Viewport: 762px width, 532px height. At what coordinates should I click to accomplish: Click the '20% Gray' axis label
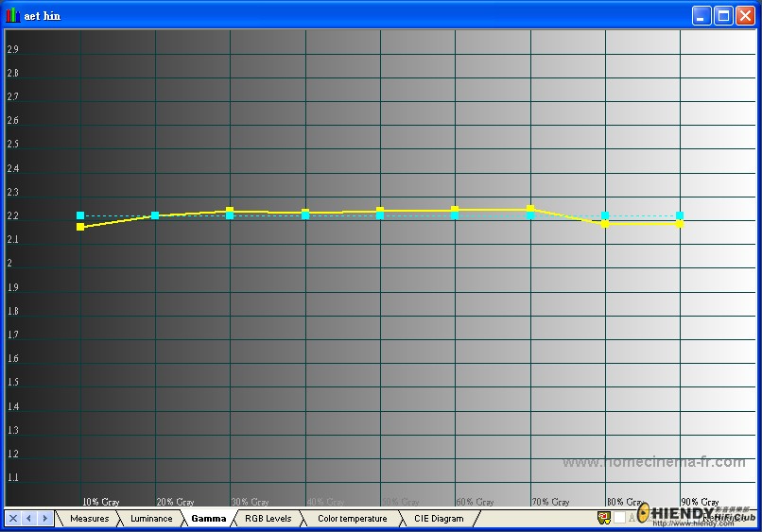click(175, 502)
